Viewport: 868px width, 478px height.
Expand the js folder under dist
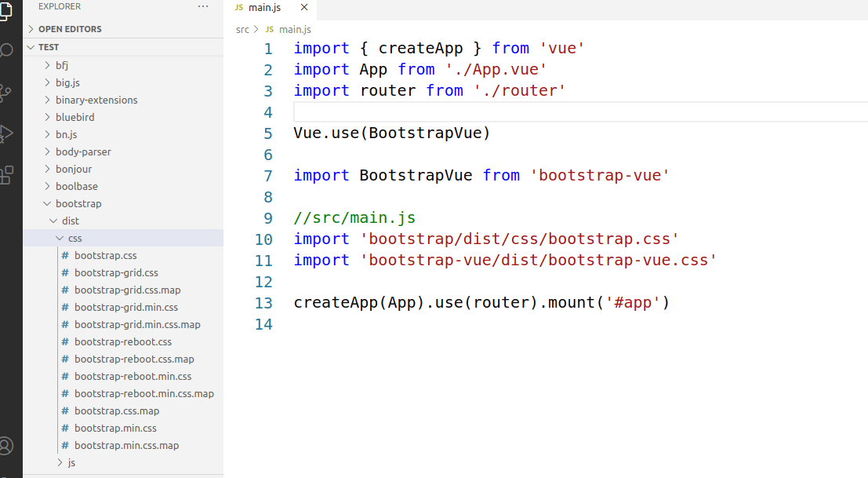(x=71, y=462)
